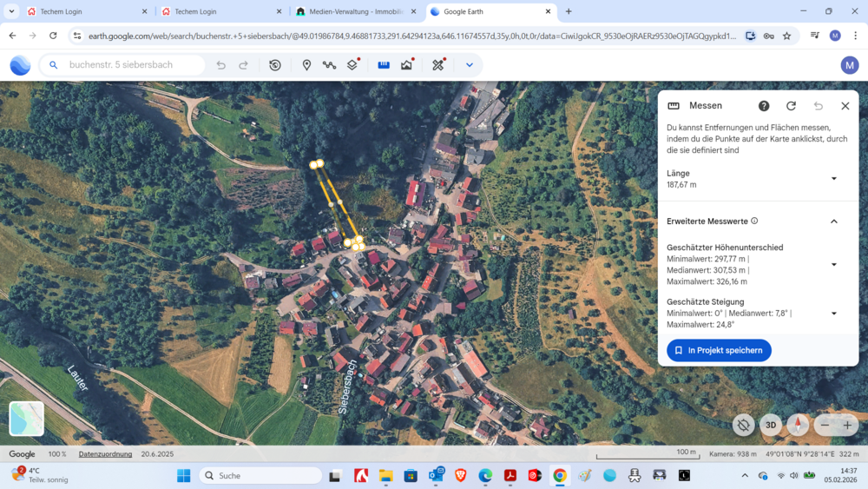Open the map layers icon in toolbar
This screenshot has height=489, width=868.
point(352,65)
